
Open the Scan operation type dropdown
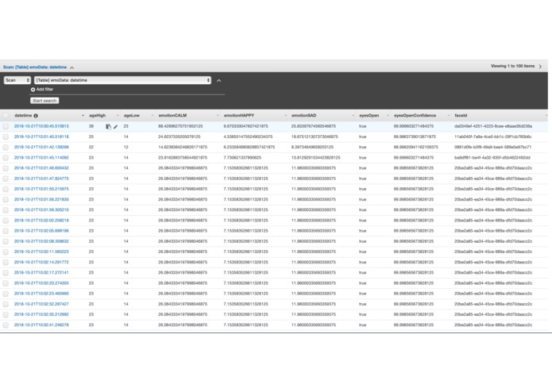[17, 80]
